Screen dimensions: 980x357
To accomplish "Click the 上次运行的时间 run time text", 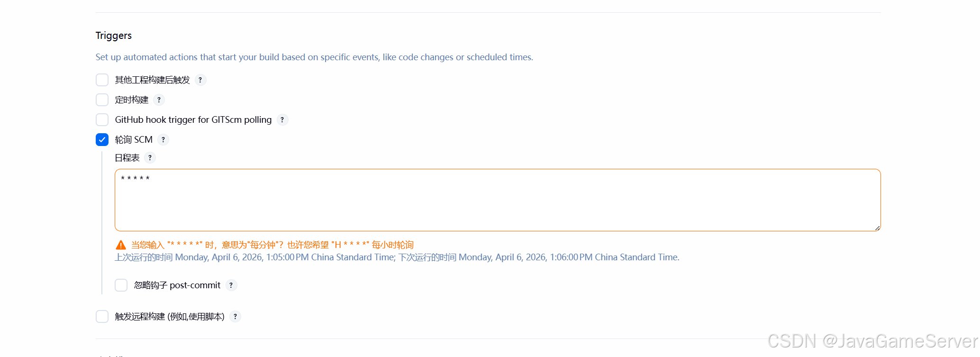I will point(397,257).
